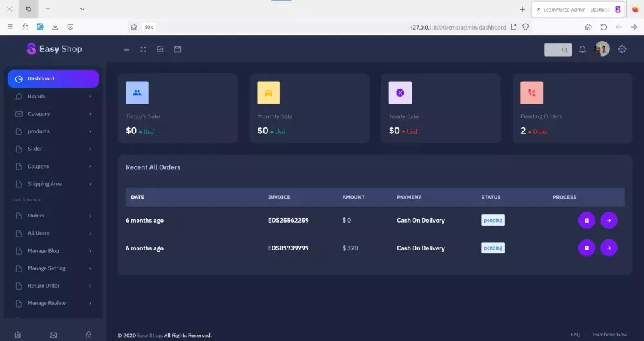Click the fullscreen icon in header

point(144,50)
